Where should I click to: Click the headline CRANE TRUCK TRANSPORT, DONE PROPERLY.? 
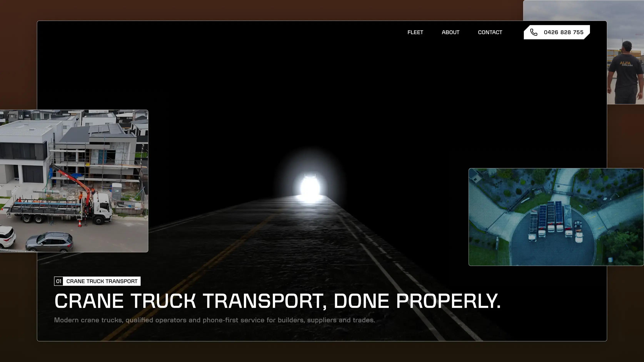pyautogui.click(x=278, y=301)
